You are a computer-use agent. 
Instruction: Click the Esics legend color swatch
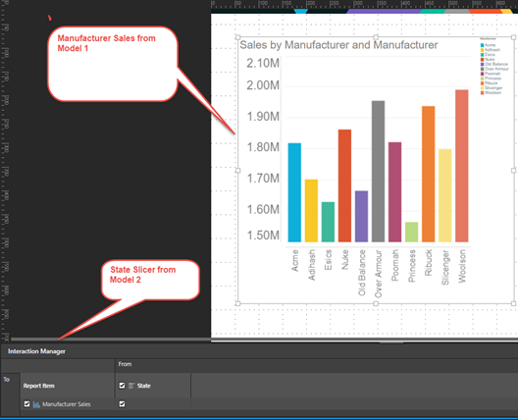click(x=483, y=55)
